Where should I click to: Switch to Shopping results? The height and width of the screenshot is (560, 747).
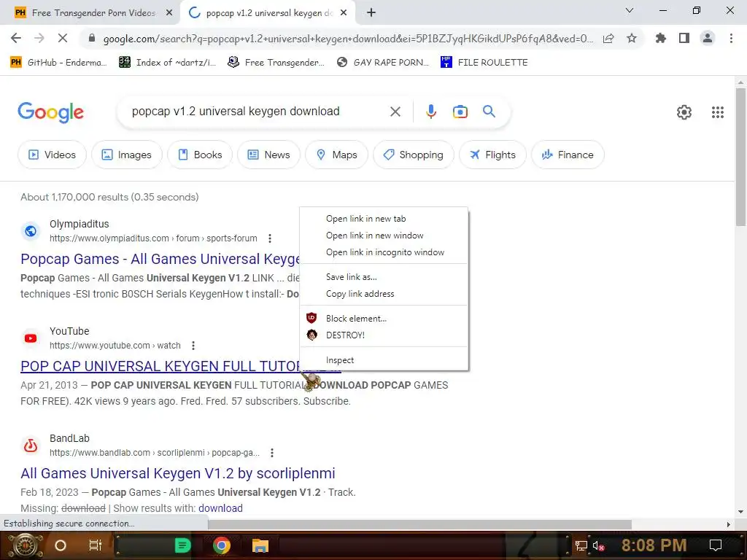[x=414, y=155]
